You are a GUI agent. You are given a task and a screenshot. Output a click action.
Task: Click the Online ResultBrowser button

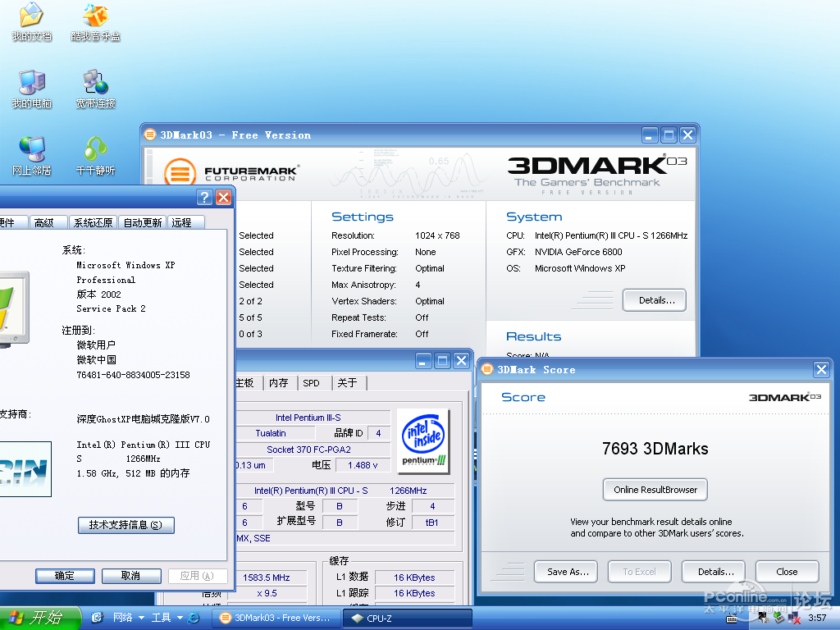pos(655,490)
